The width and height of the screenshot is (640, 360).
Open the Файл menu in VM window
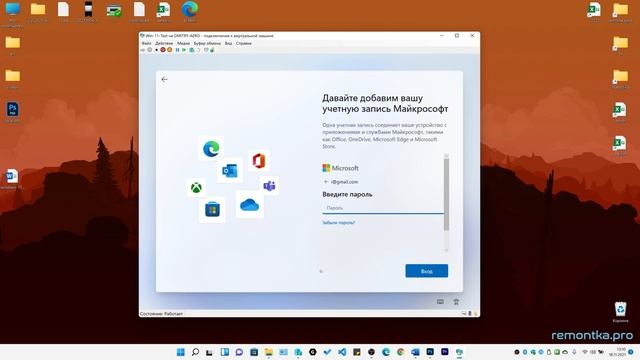[x=146, y=43]
